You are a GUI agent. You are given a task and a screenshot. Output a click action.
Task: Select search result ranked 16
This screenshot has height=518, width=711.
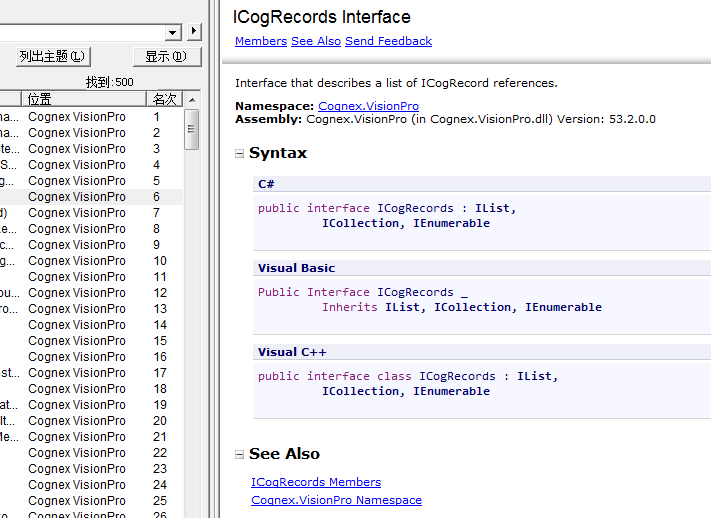[92, 357]
